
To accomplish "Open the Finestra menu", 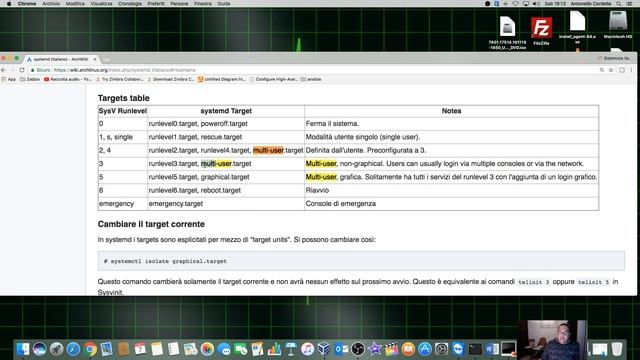I will 203,4.
